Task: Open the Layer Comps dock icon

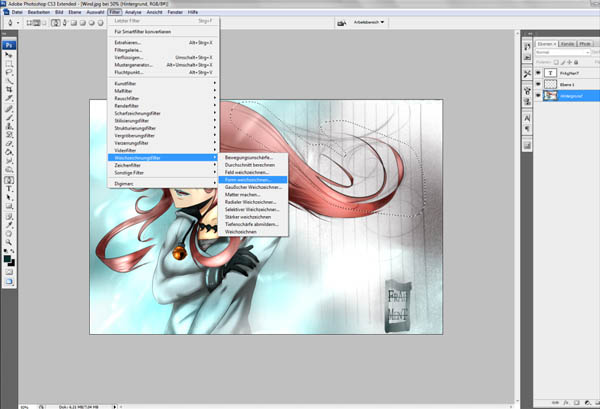Action: point(527,146)
